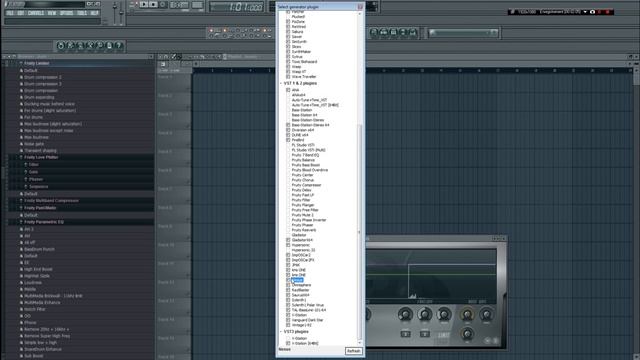Open the VIEW menu

coord(52,13)
